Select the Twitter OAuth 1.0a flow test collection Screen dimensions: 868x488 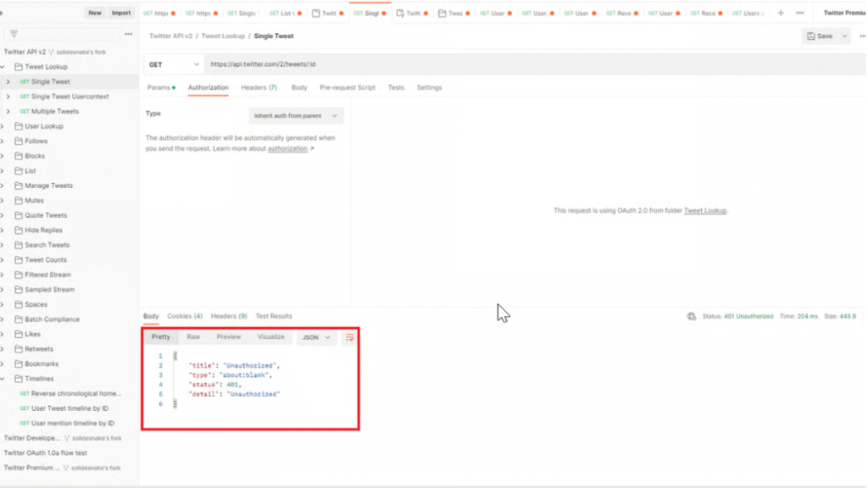[46, 452]
